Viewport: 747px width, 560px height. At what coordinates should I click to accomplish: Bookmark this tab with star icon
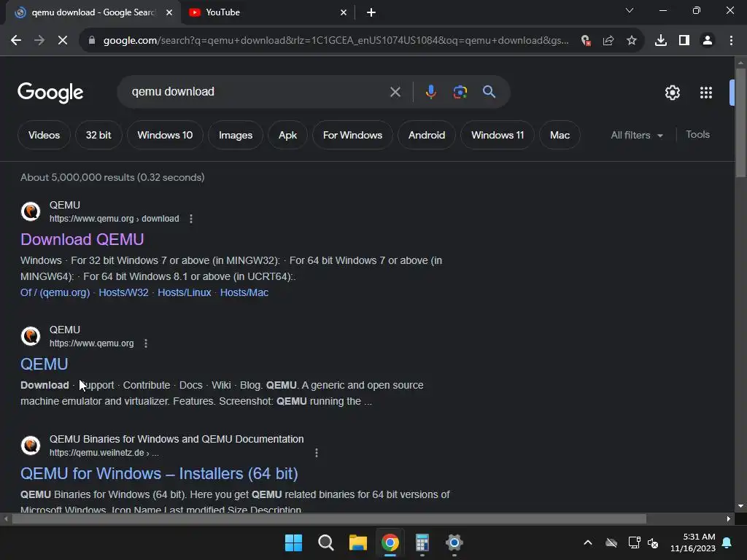click(x=632, y=41)
